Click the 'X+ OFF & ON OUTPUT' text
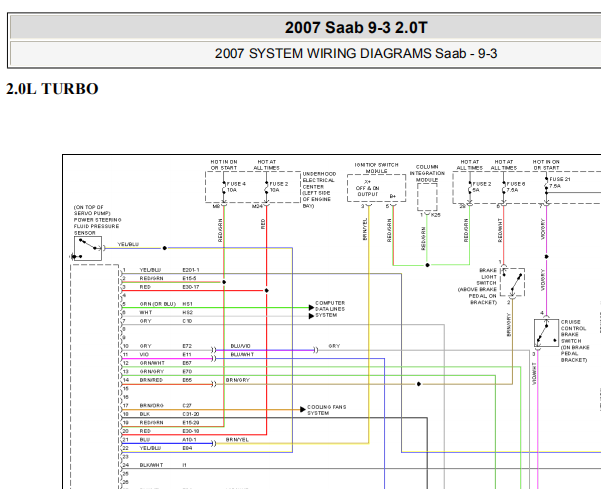This screenshot has height=489, width=601. coord(368,188)
